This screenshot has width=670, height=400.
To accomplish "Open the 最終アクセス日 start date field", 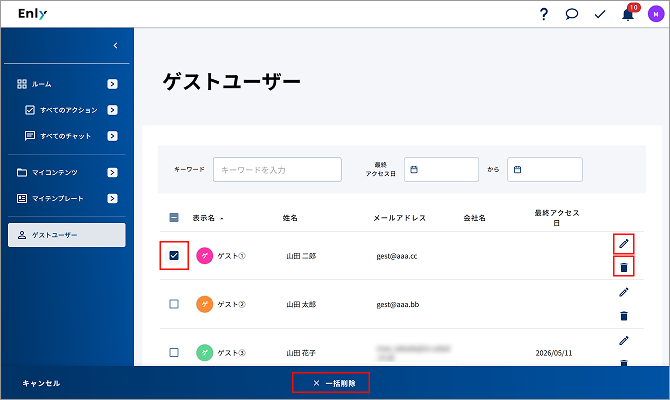I will tap(441, 170).
